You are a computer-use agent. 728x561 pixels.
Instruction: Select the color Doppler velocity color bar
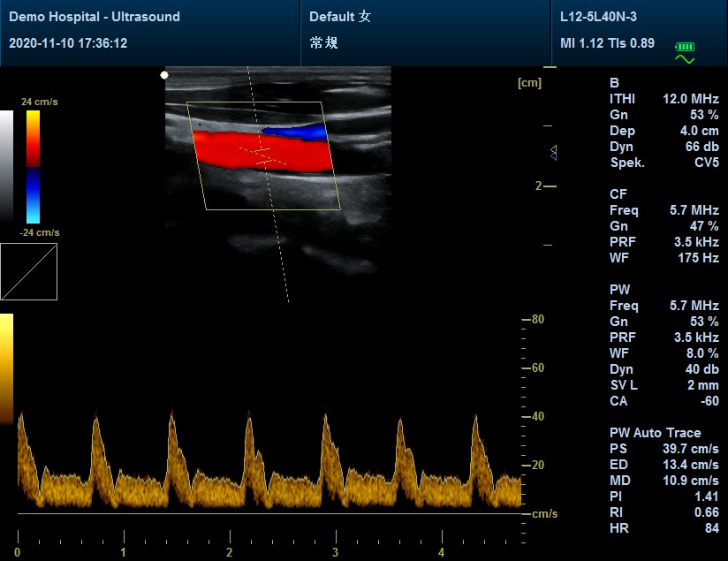coord(33,166)
